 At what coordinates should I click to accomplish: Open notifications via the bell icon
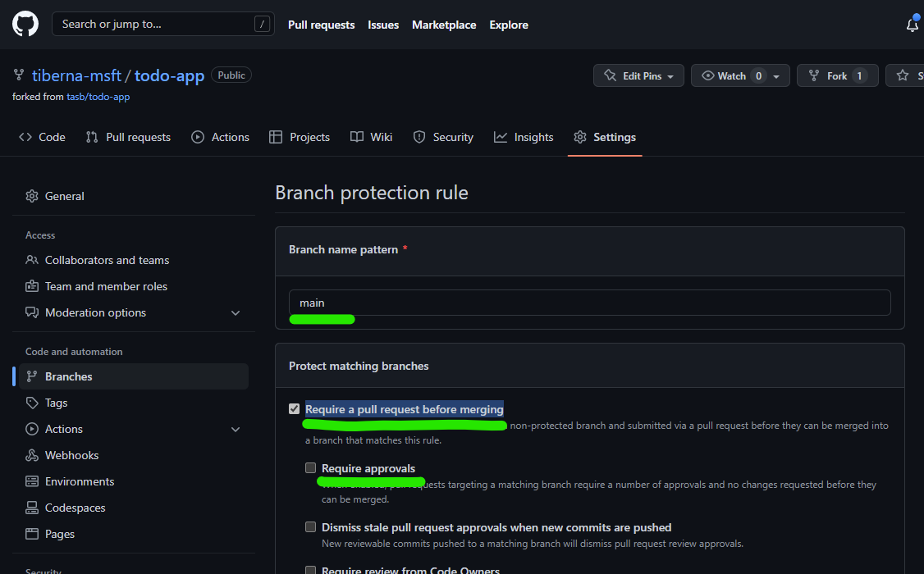(x=912, y=25)
